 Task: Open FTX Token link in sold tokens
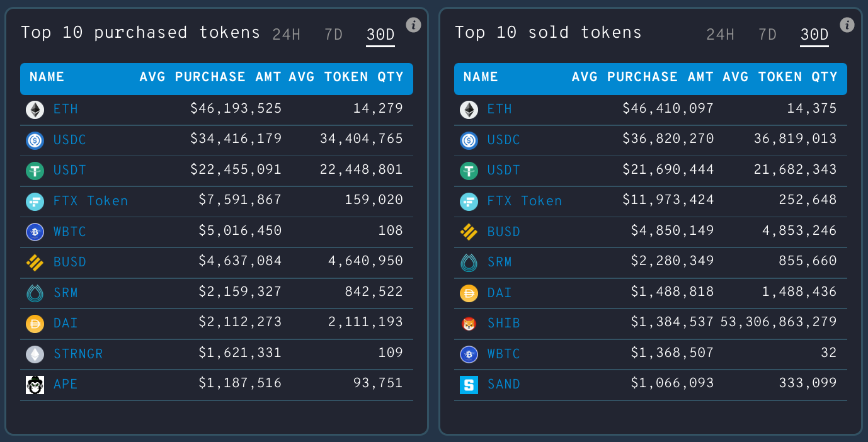525,201
